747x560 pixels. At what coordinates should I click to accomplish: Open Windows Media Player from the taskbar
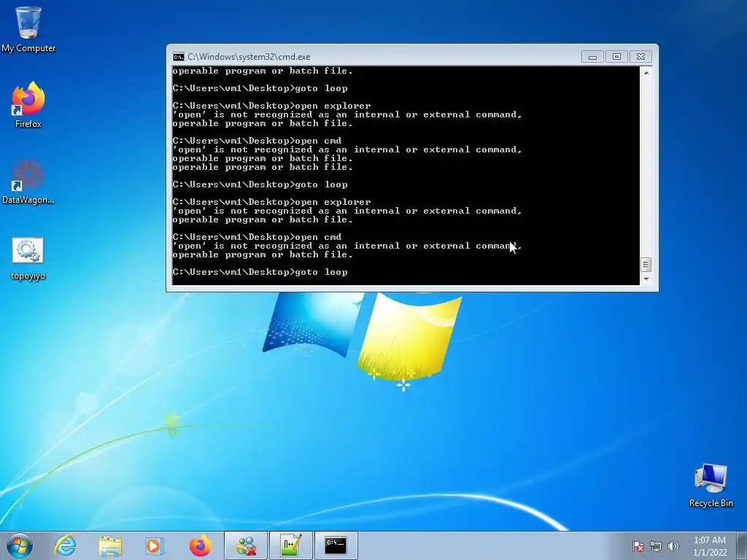[155, 545]
